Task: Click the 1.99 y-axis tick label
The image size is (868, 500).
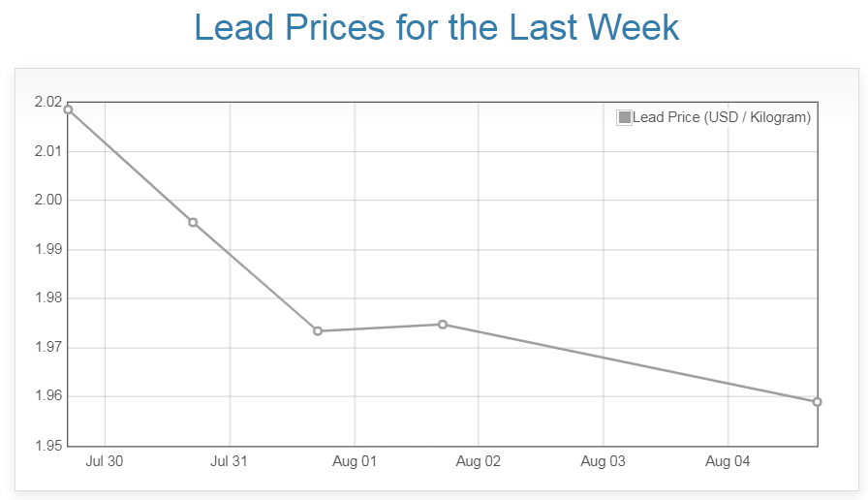Action: tap(47, 250)
